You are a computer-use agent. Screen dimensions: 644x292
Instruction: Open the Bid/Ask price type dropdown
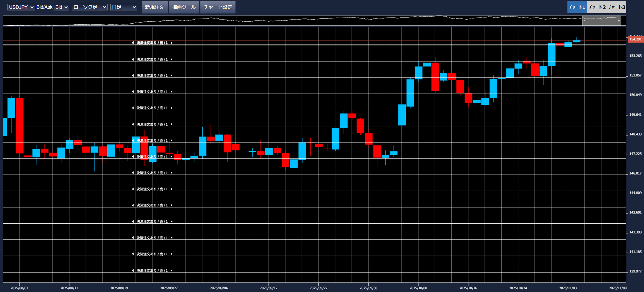[x=61, y=7]
